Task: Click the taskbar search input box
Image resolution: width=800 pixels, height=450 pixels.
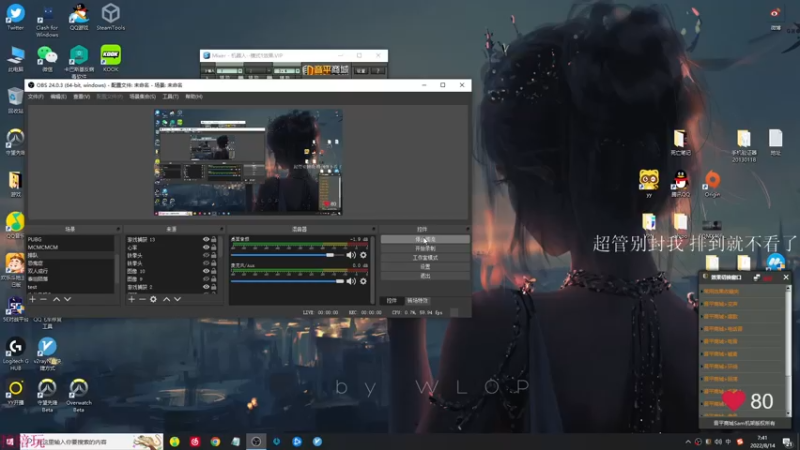Action: coord(91,442)
